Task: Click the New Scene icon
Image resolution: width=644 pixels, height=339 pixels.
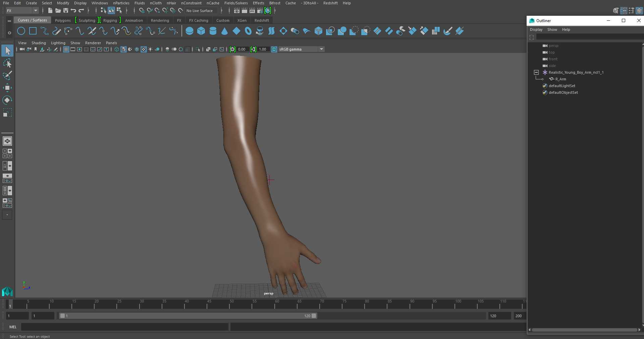Action: coord(50,11)
